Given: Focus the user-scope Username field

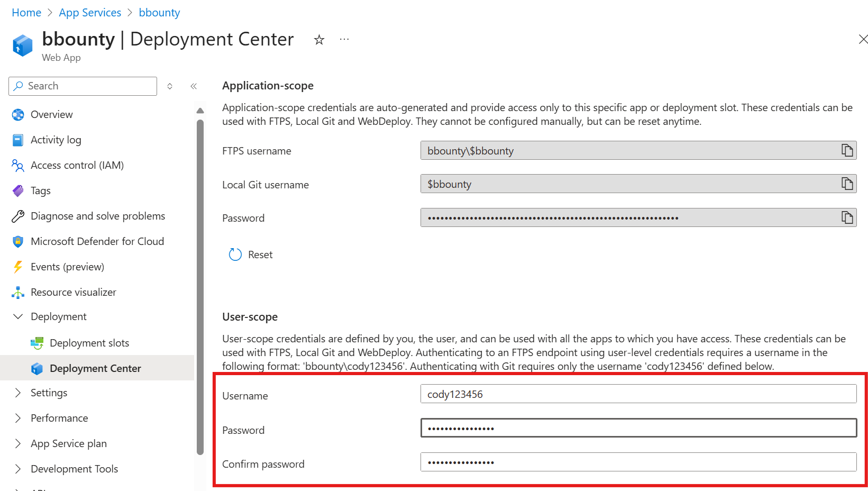Looking at the screenshot, I should [638, 394].
